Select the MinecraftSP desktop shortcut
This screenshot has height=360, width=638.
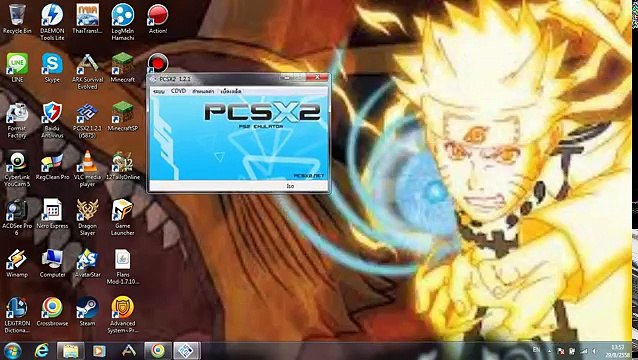pyautogui.click(x=122, y=117)
